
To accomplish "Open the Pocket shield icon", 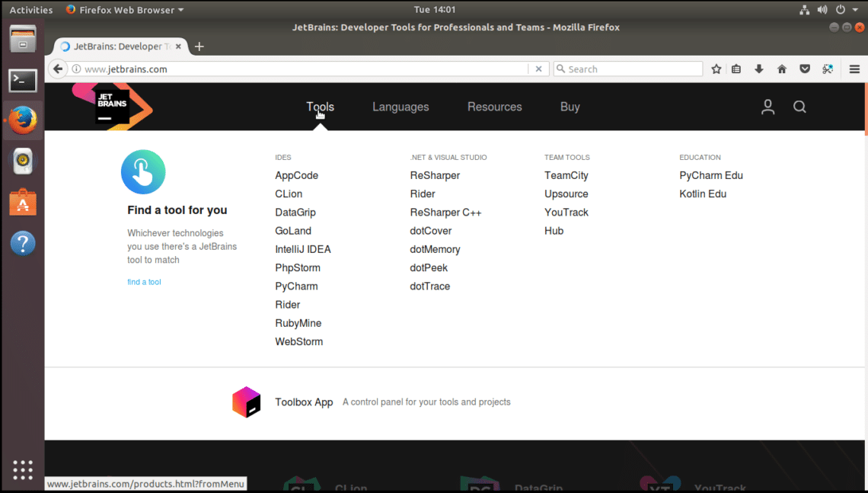I will point(805,69).
